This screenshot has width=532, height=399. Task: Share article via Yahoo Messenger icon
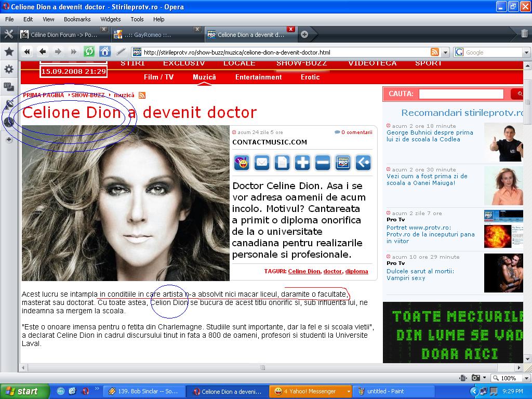coord(241,163)
